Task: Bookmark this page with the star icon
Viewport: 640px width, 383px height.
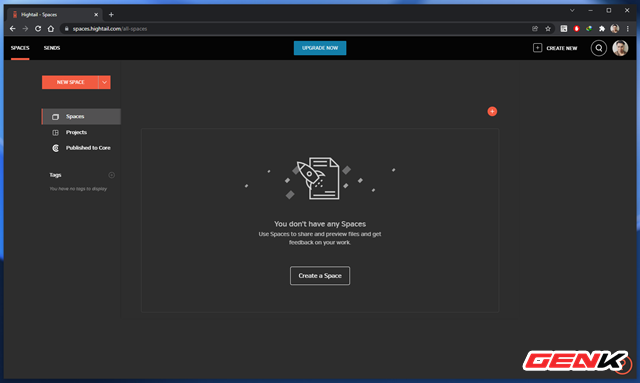Action: 548,29
